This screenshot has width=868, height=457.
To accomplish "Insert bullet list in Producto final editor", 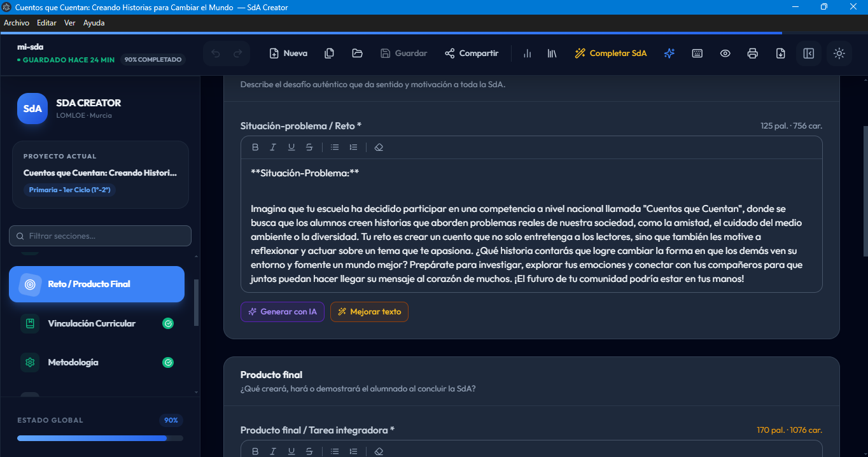I will pyautogui.click(x=335, y=451).
